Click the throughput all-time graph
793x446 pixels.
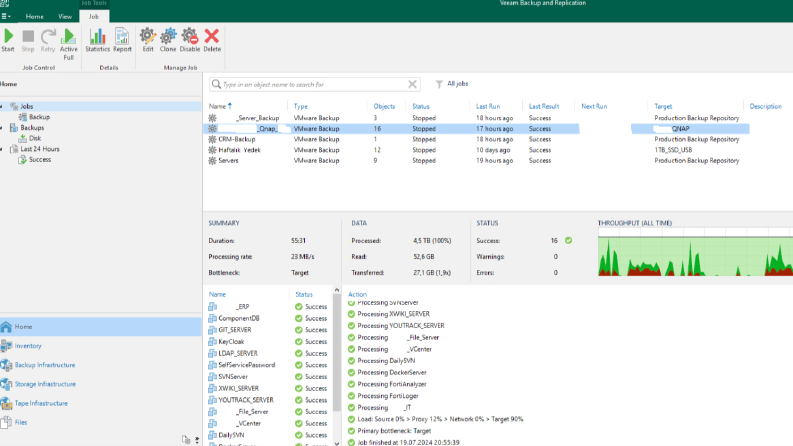[695, 252]
